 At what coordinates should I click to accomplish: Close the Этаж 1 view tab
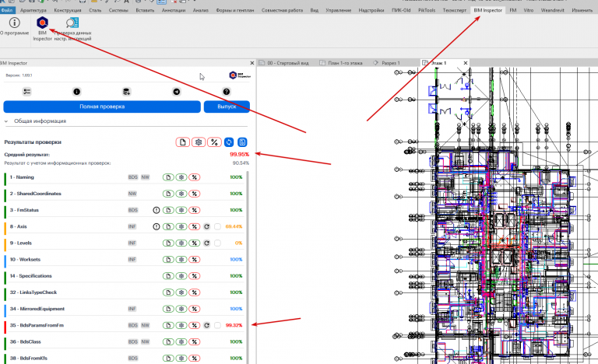coord(466,63)
